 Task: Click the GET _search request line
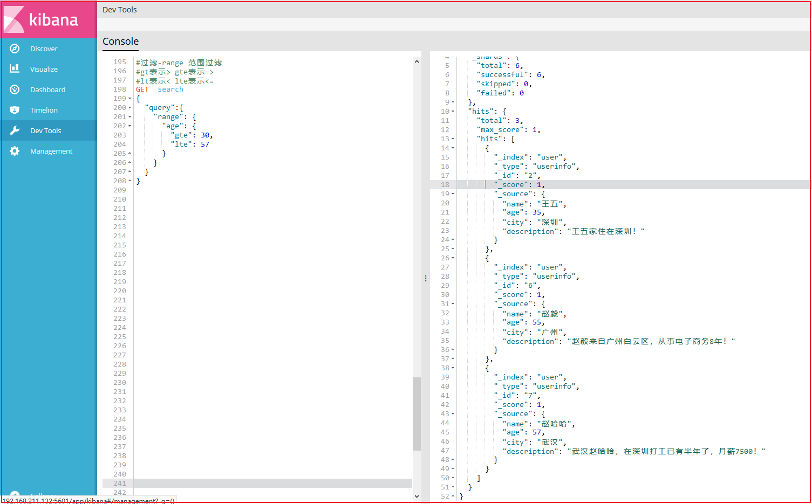(160, 89)
